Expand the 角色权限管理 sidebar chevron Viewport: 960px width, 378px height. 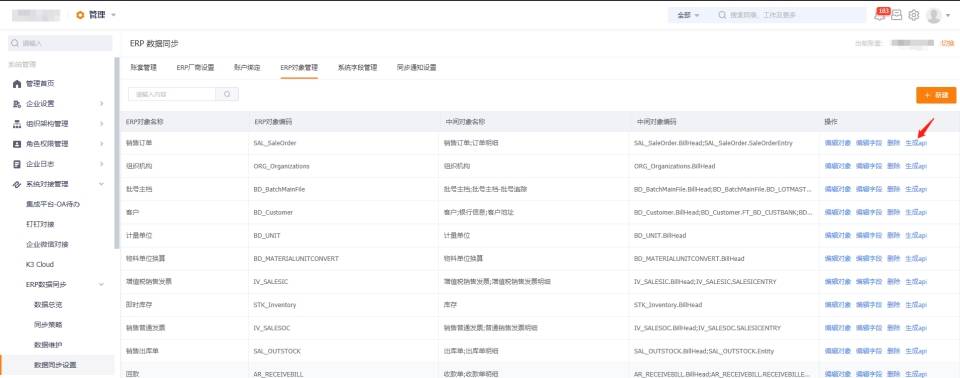pos(102,145)
